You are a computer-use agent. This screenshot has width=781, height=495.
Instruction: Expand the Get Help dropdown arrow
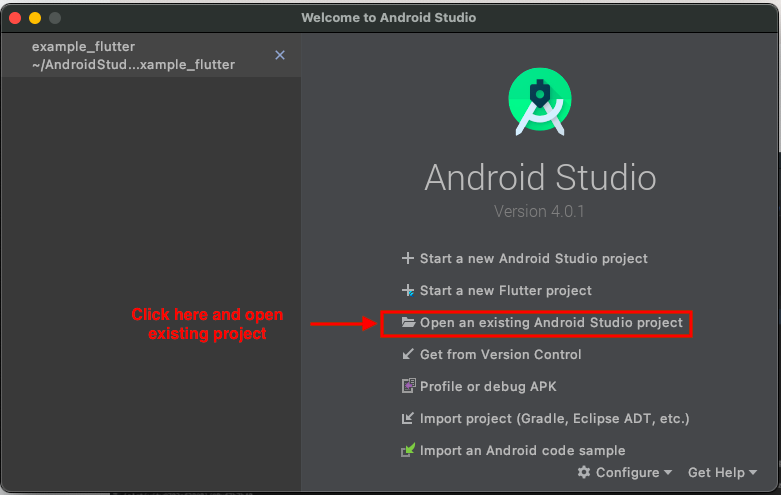[753, 473]
